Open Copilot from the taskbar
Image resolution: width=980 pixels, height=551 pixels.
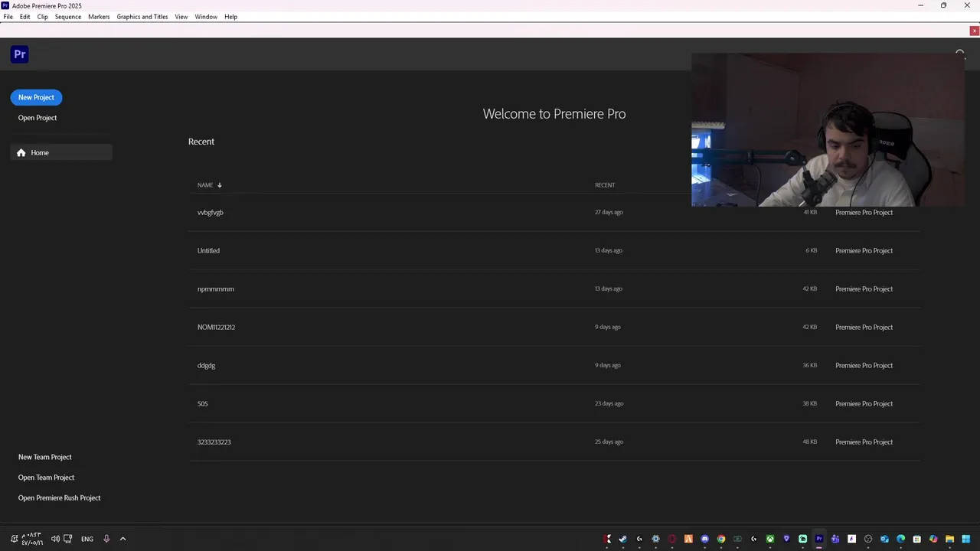click(x=933, y=539)
